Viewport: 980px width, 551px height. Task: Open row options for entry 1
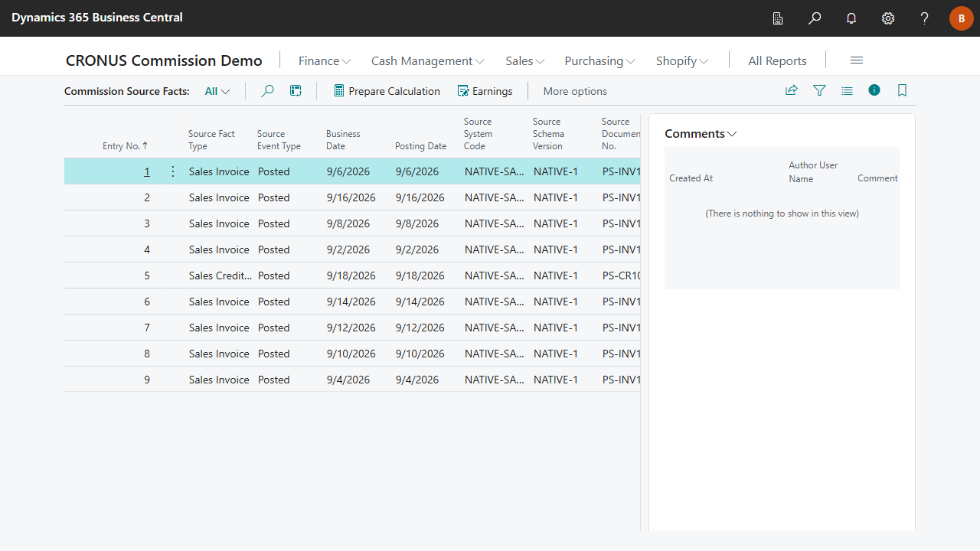(172, 171)
